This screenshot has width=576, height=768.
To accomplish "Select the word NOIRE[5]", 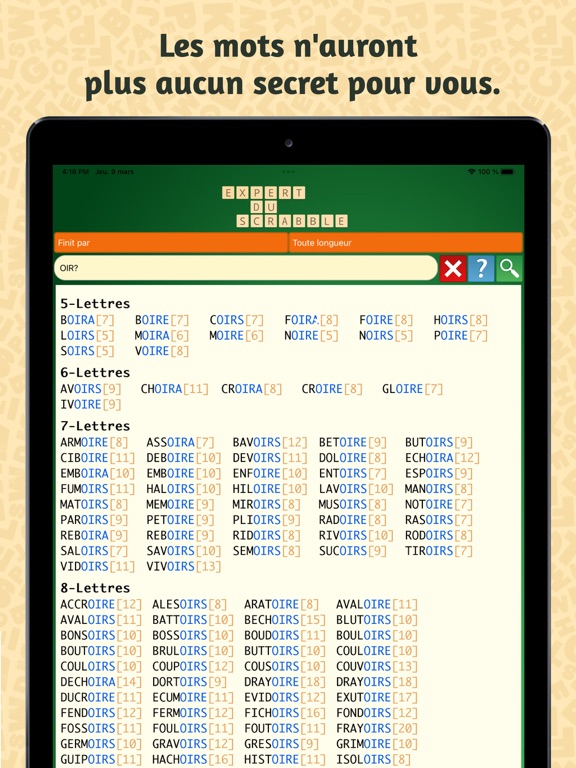I will 311,336.
